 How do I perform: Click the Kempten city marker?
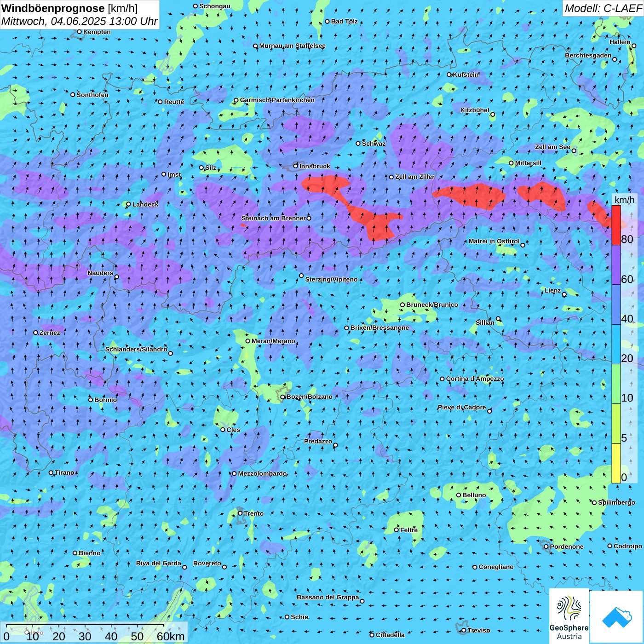point(80,32)
